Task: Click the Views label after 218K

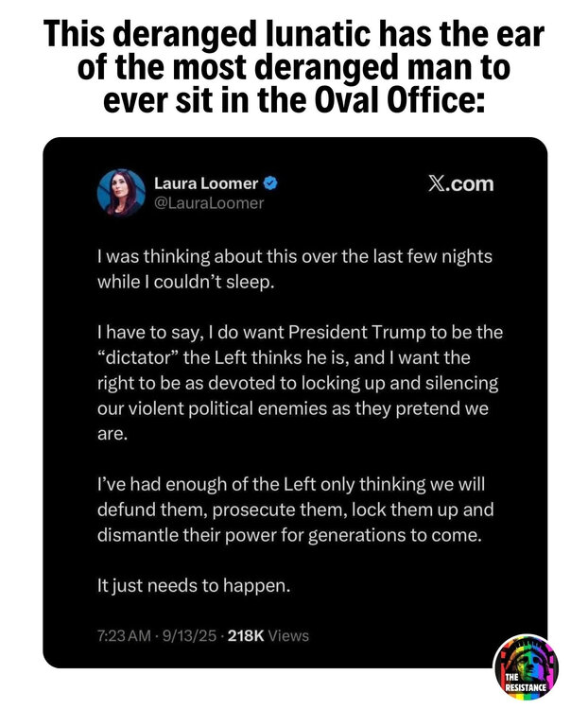Action: pos(288,635)
